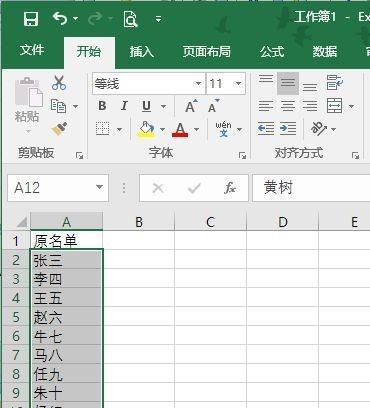Viewport: 370px width, 408px height.
Task: Increase the font size
Action: click(x=191, y=106)
